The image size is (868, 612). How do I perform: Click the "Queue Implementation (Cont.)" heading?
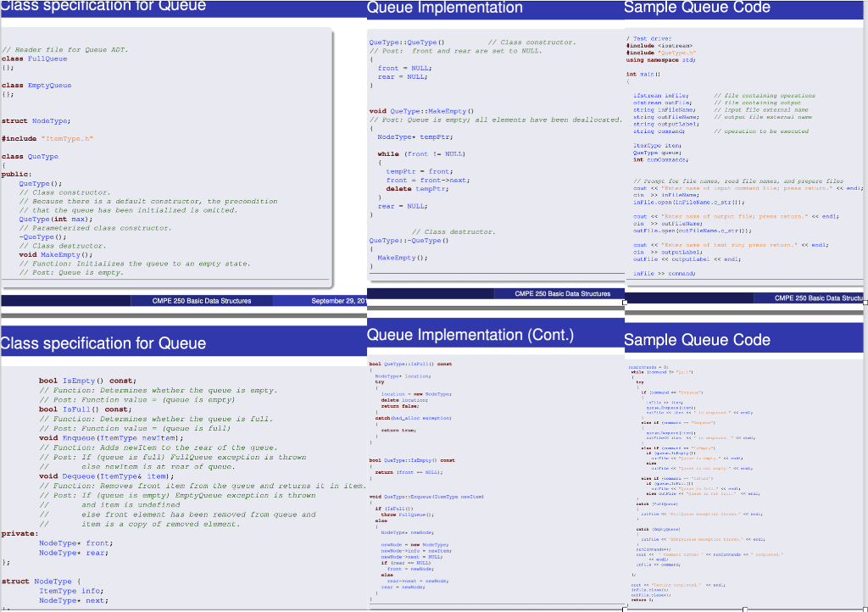pos(470,335)
